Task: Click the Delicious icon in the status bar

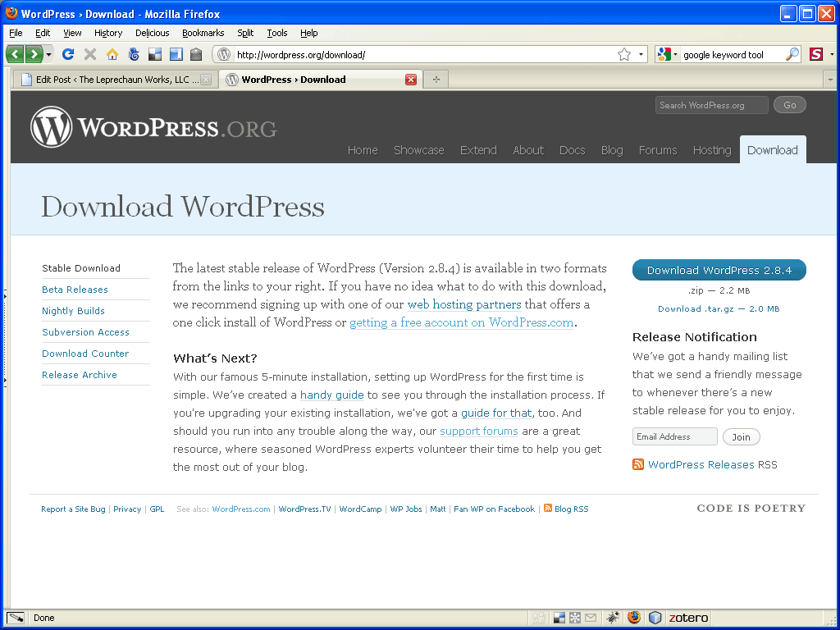Action: 559,619
